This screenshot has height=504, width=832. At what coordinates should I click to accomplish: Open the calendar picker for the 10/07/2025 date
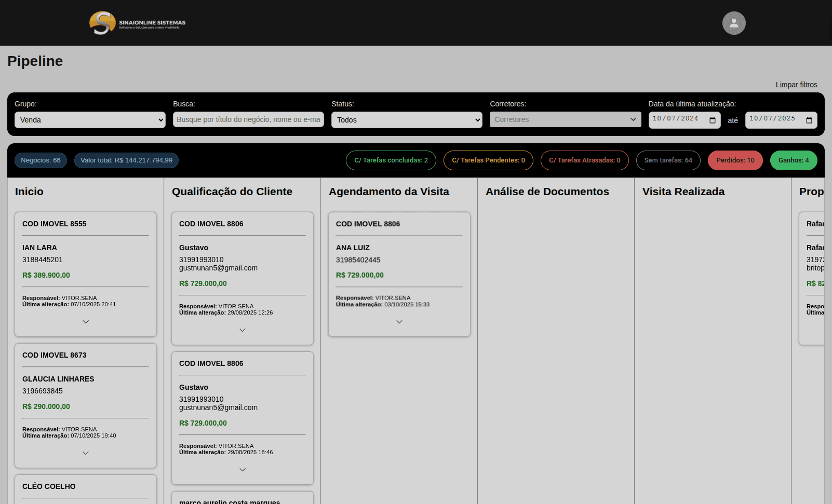click(809, 120)
